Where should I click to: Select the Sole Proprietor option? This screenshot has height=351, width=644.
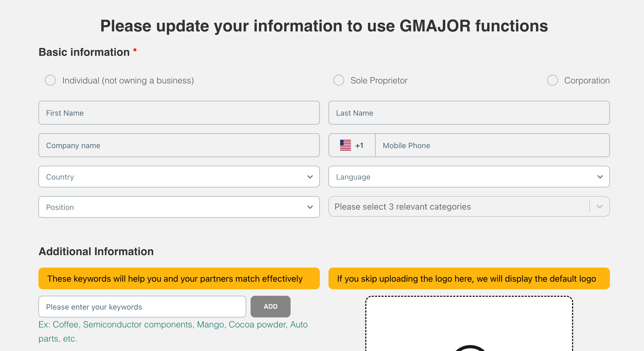[x=339, y=80]
